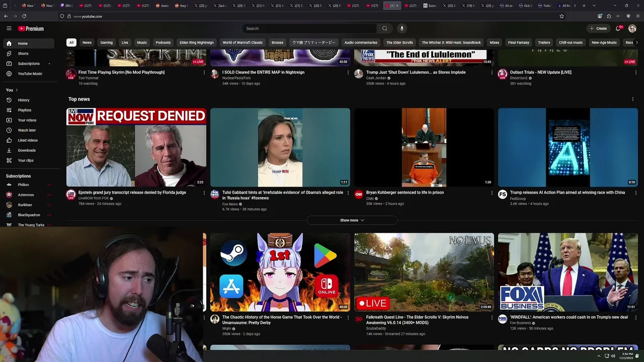The image size is (644, 362).
Task: Show more category chips with right arrow
Action: [636, 43]
